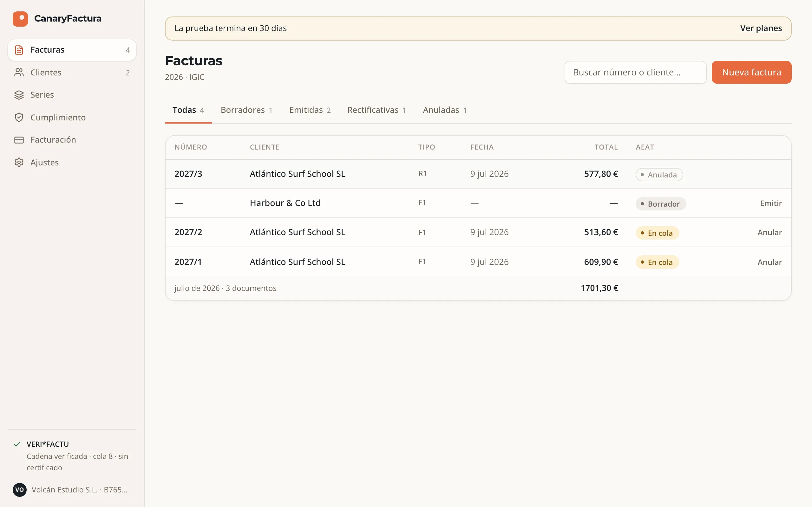Follow the Ver planes link

(761, 28)
